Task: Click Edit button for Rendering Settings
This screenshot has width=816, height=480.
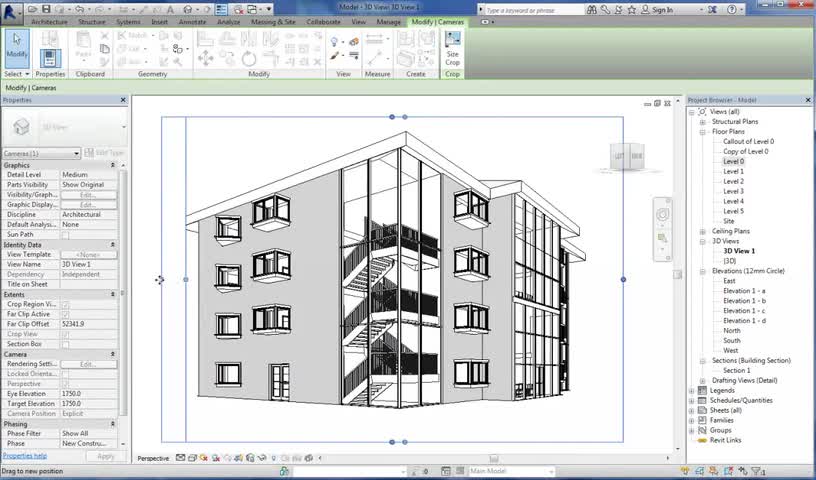Action: click(88, 364)
